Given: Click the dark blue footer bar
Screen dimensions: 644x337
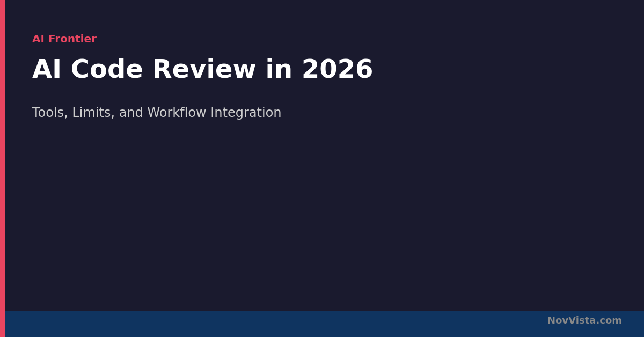Looking at the screenshot, I should 268,324.
